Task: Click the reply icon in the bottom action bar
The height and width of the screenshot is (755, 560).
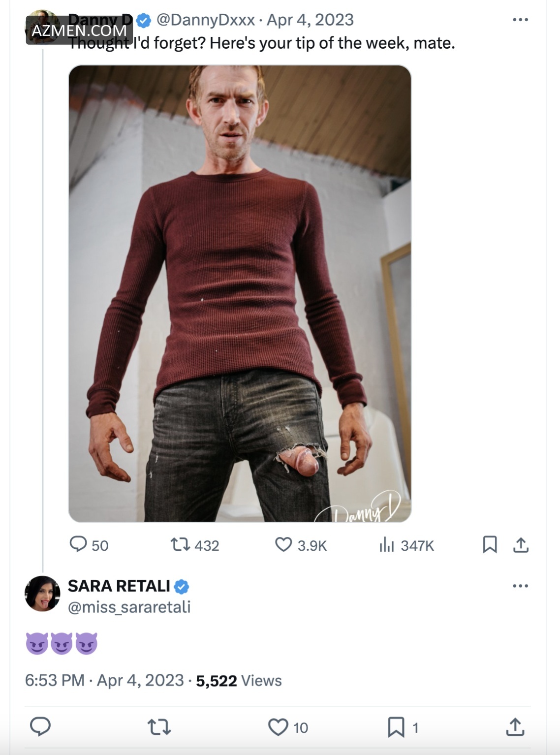Action: pyautogui.click(x=40, y=726)
